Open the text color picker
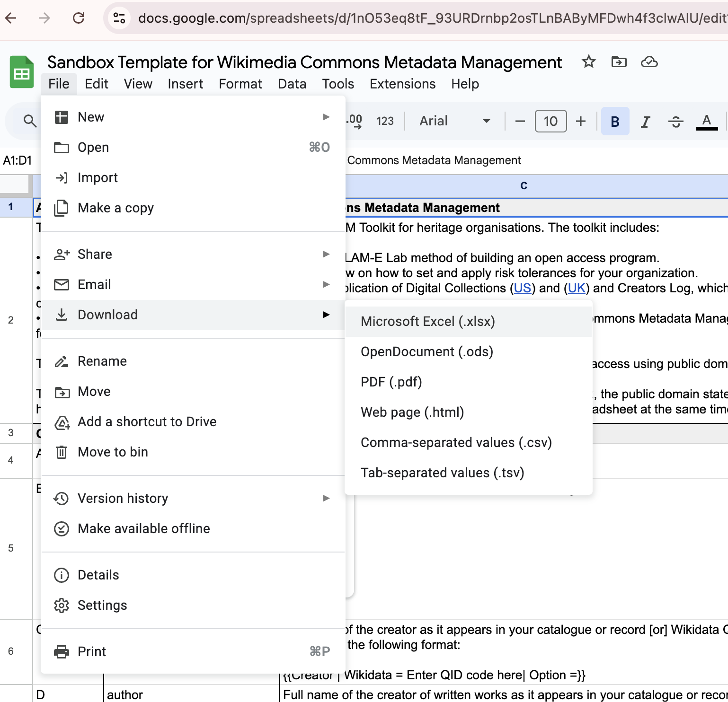Screen dimensions: 728x702 point(707,122)
